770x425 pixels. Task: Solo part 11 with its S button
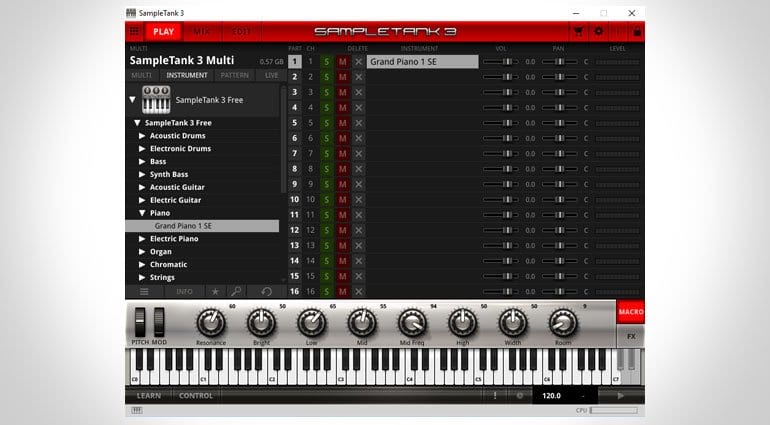tap(327, 215)
